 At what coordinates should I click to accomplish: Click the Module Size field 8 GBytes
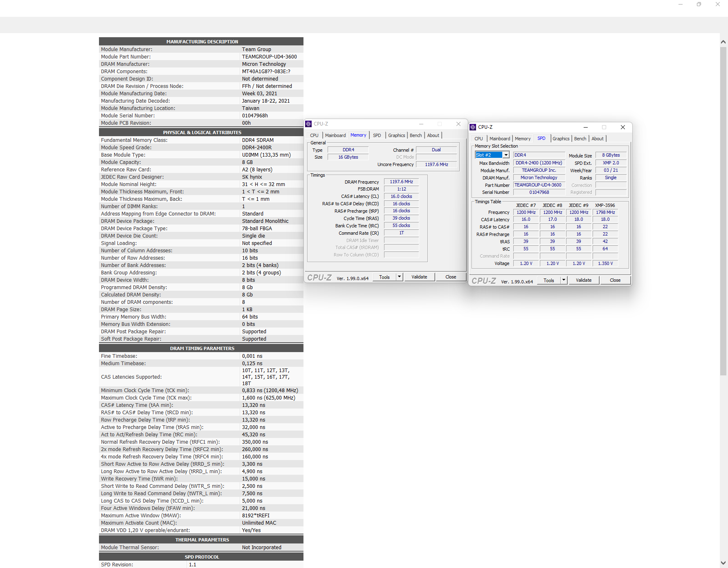(611, 155)
